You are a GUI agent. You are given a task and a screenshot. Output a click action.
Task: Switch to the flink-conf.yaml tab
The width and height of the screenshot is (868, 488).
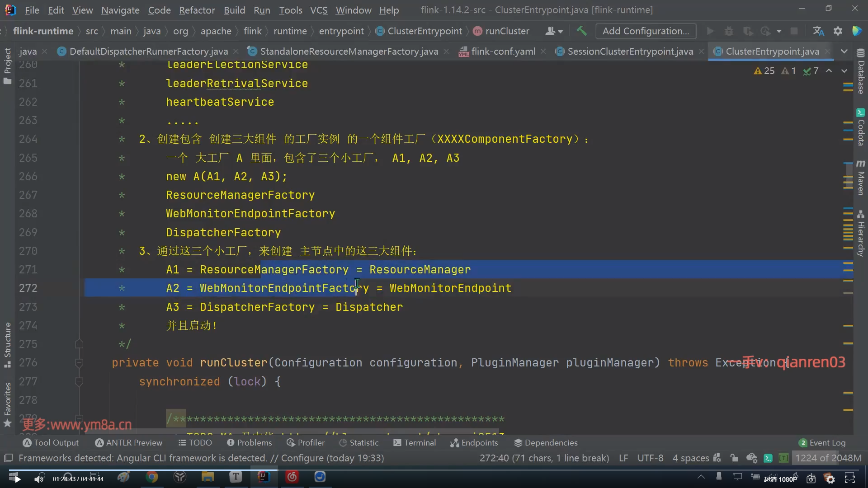[503, 52]
